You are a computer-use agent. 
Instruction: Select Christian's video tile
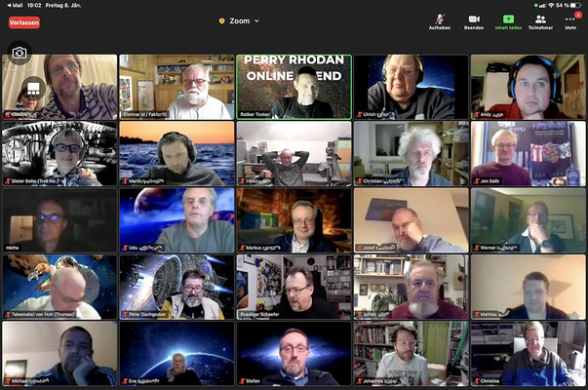click(x=411, y=153)
